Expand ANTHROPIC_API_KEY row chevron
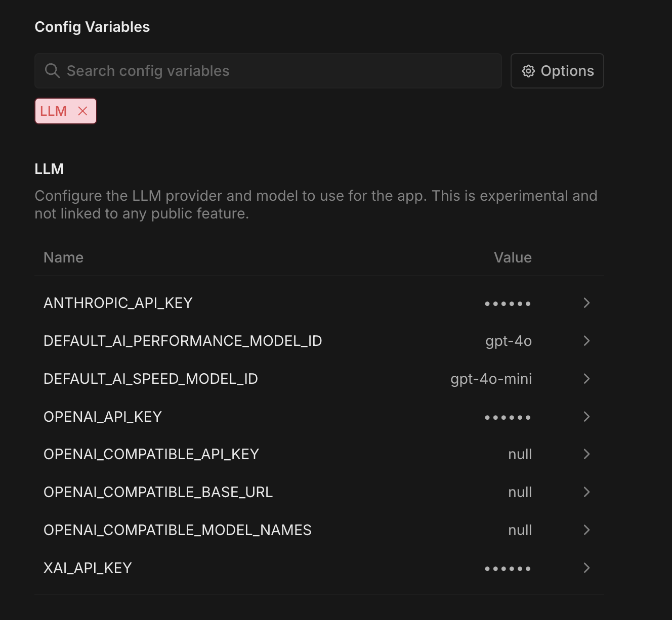Screen dimensions: 672x620 586,303
